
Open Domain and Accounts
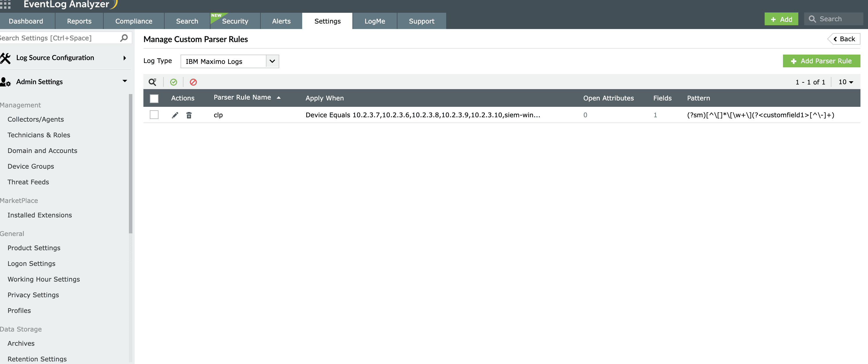point(42,151)
